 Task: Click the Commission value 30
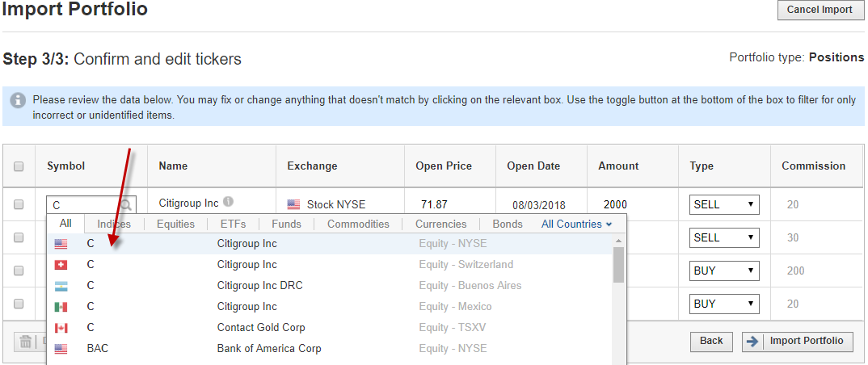(x=793, y=237)
